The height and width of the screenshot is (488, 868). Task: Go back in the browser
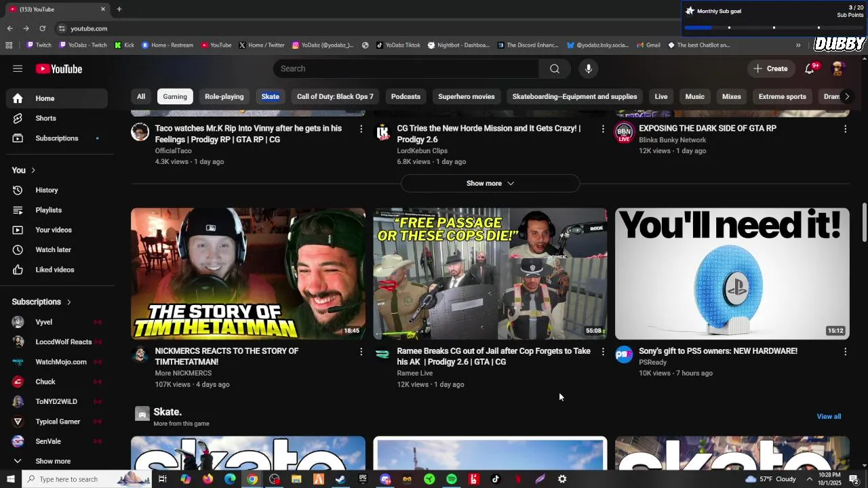(9, 28)
